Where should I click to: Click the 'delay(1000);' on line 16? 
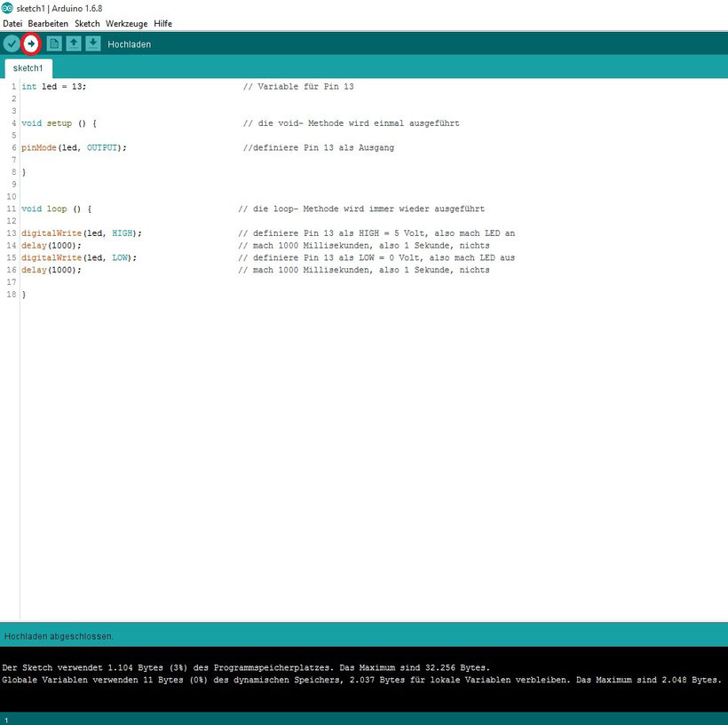tap(51, 270)
